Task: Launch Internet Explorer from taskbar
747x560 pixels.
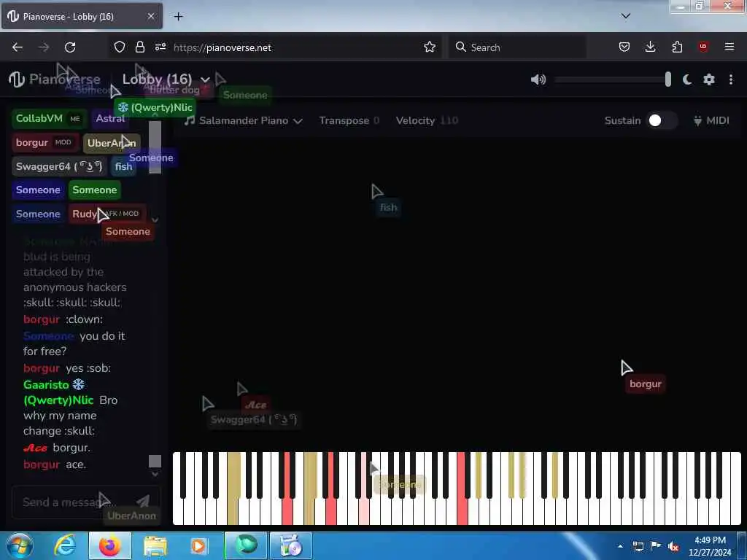Action: pos(65,546)
